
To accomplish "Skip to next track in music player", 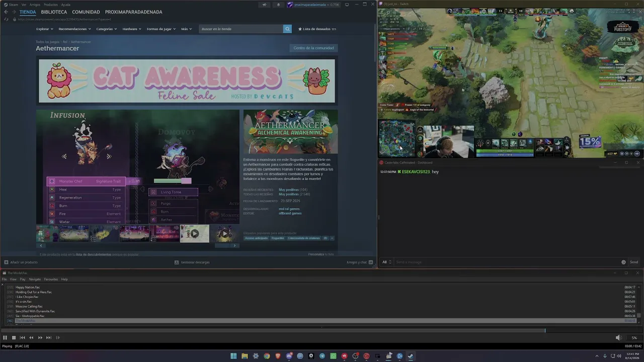I will coord(49,338).
